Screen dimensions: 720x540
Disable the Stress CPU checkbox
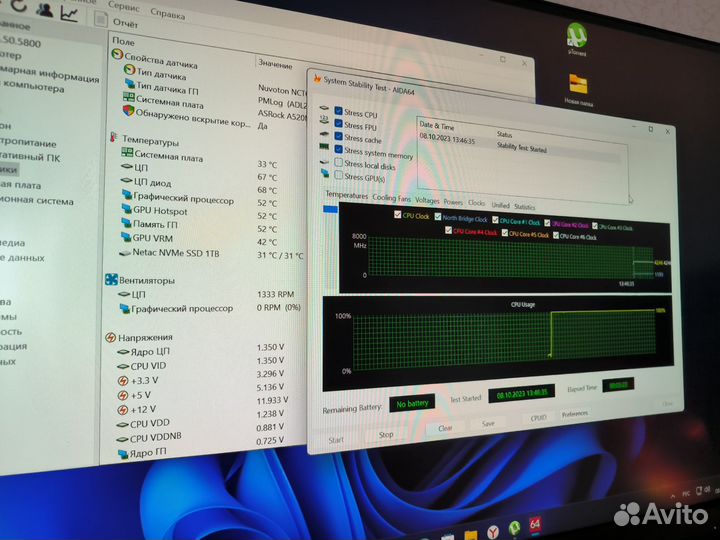(338, 111)
